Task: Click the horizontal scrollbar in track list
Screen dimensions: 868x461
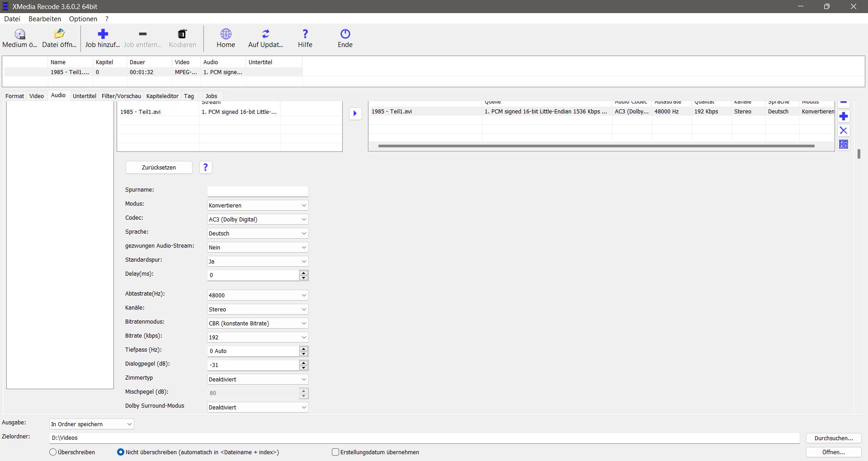Action: coord(596,146)
